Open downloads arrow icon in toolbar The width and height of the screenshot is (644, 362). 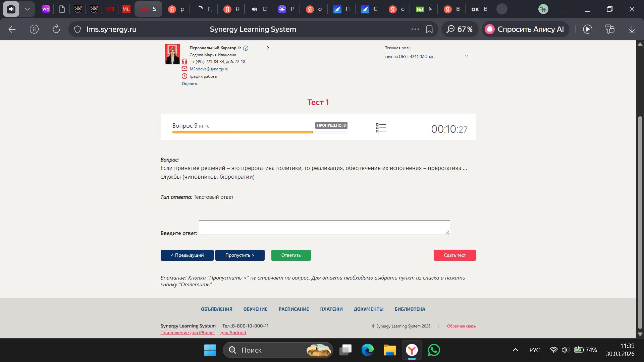pyautogui.click(x=632, y=29)
